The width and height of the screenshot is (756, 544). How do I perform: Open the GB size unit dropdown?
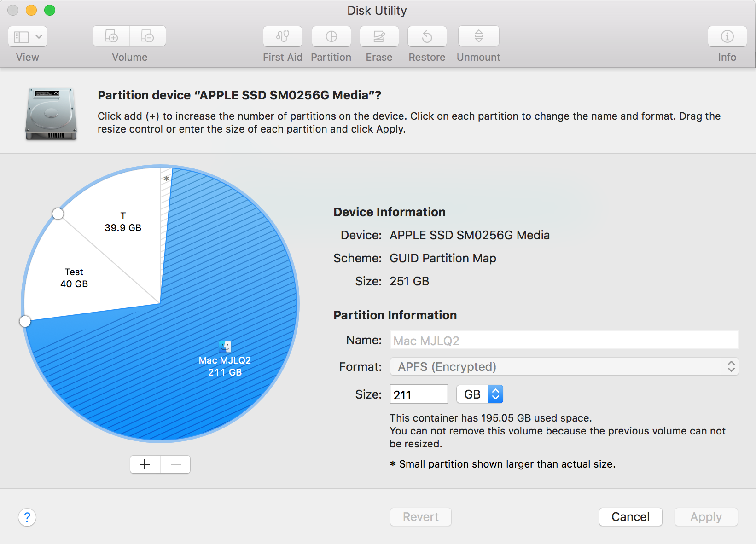coord(479,394)
